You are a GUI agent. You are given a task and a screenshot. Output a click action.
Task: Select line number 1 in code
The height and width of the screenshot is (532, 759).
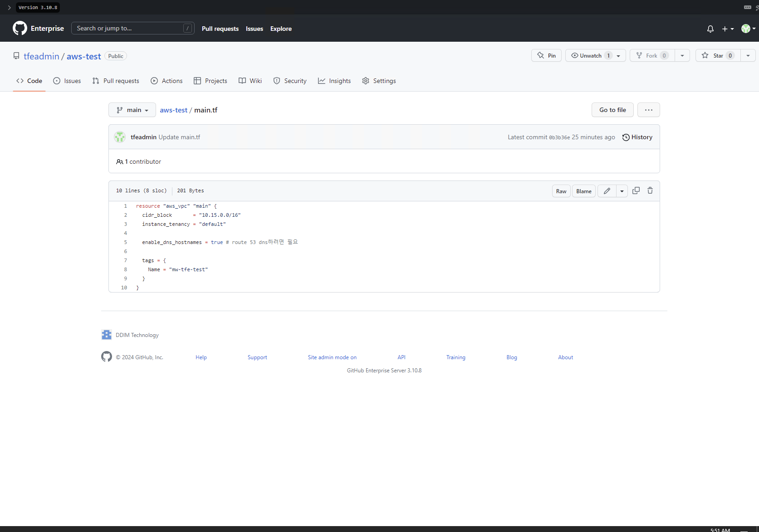click(126, 206)
